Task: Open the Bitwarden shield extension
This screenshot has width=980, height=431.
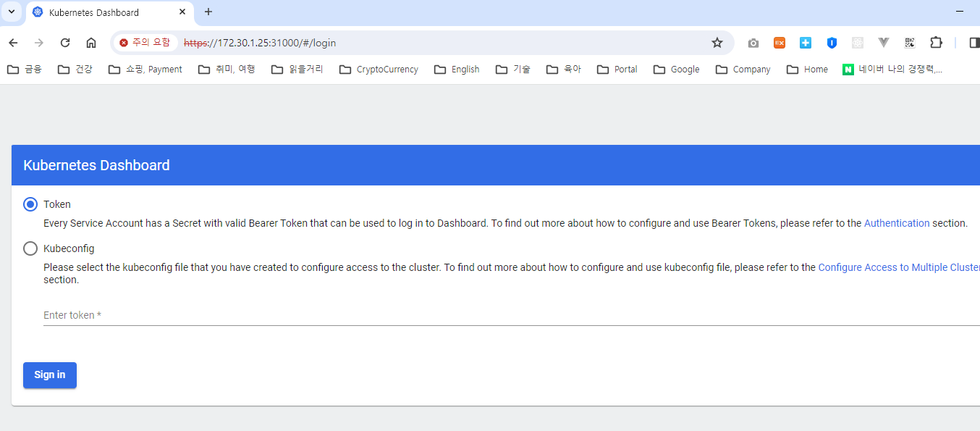Action: coord(832,43)
